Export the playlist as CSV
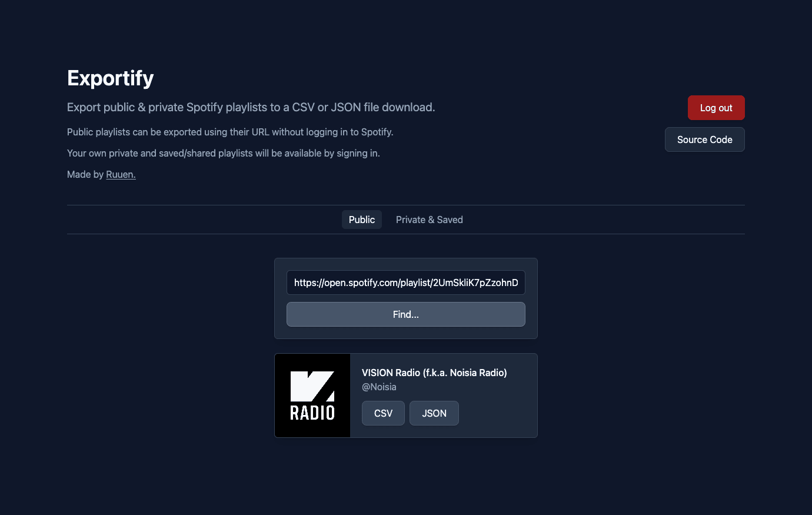This screenshot has width=812, height=515. [383, 413]
